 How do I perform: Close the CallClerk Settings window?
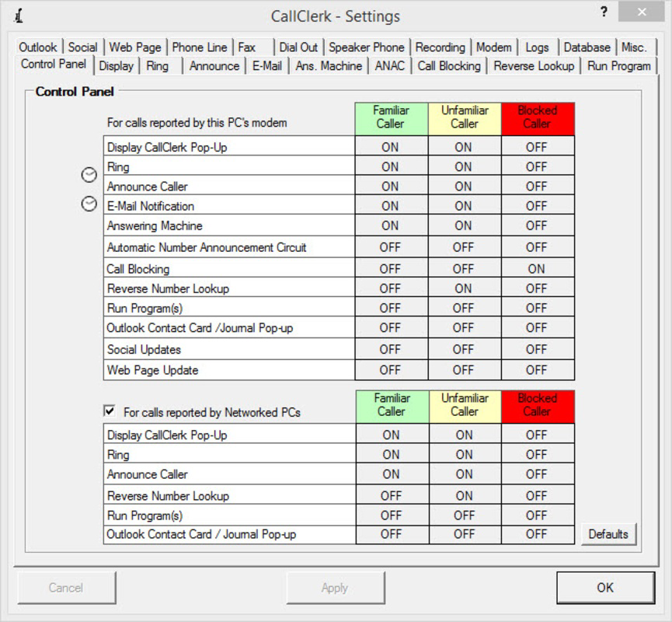641,12
